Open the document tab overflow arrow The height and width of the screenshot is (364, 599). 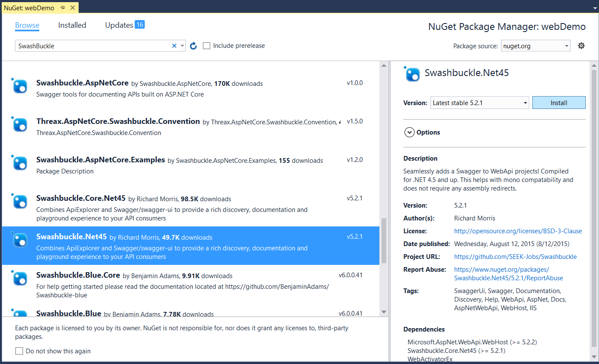[x=595, y=8]
